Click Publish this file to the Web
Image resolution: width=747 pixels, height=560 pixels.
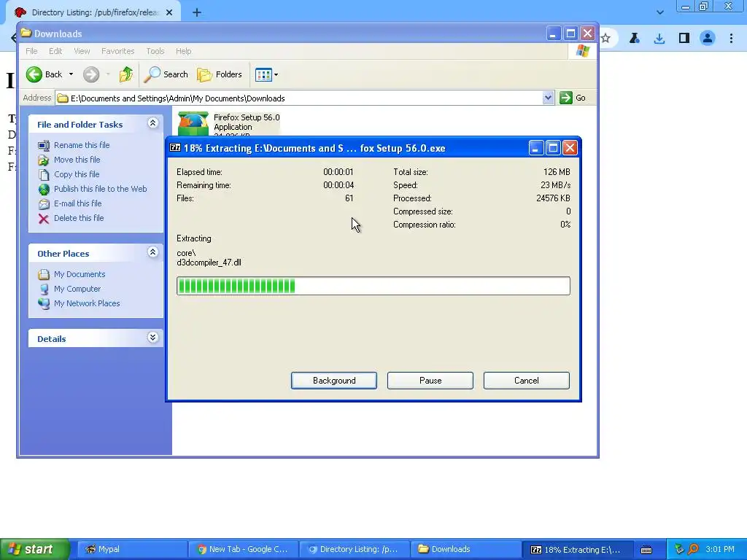(100, 189)
